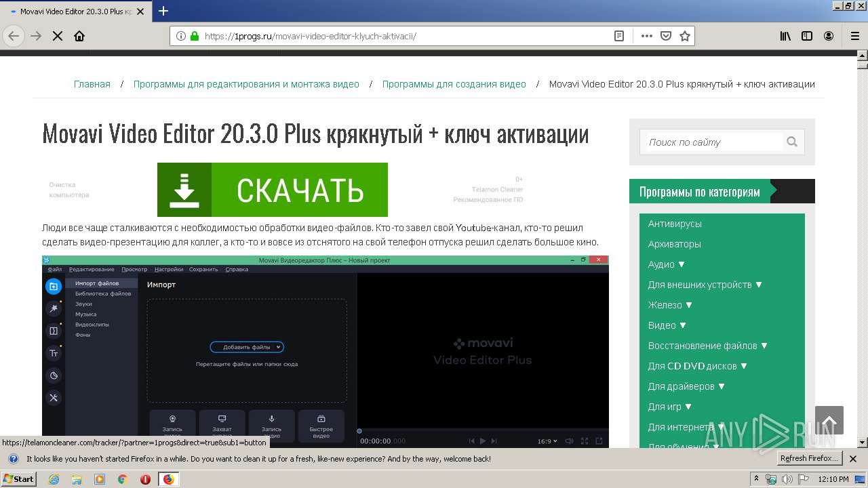Open Opera icon in taskbar
The height and width of the screenshot is (488, 868).
click(145, 479)
